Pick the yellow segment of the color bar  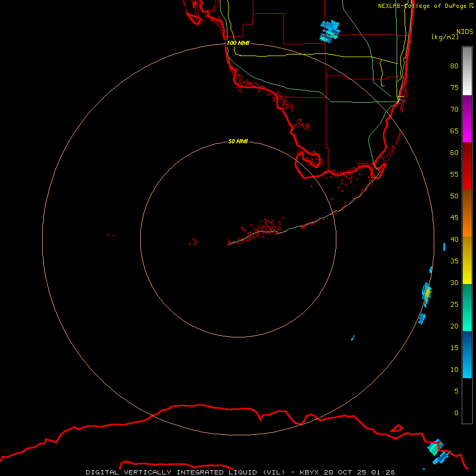tap(467, 260)
